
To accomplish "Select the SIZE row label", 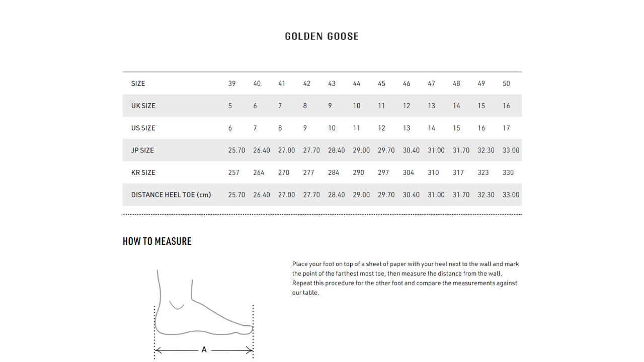I will pos(138,83).
